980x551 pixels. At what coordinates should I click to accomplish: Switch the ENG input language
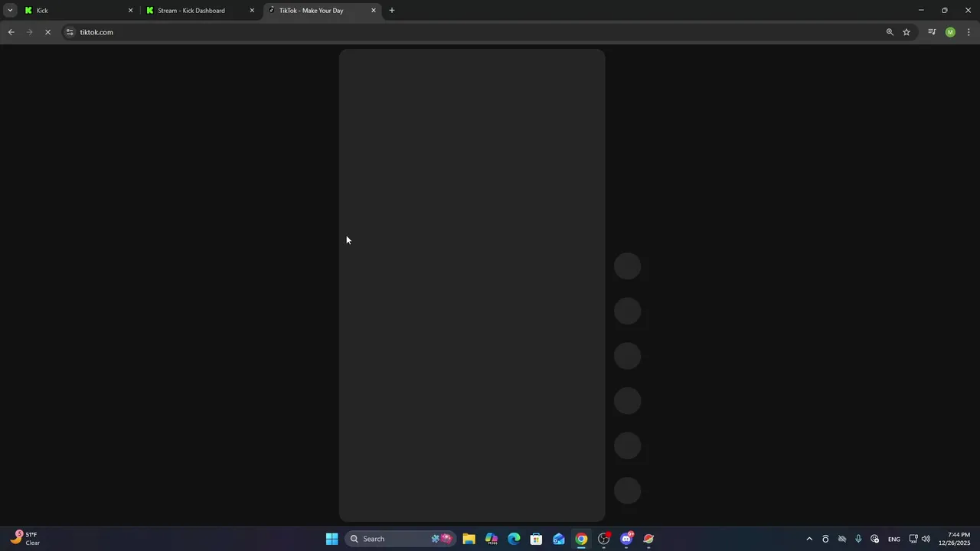tap(894, 539)
